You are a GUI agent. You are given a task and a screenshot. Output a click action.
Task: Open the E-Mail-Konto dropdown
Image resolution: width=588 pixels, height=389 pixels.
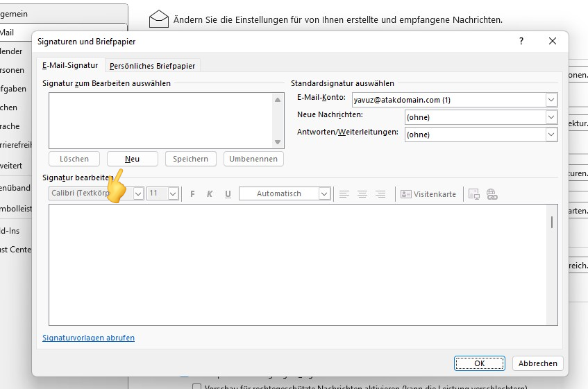click(x=551, y=100)
